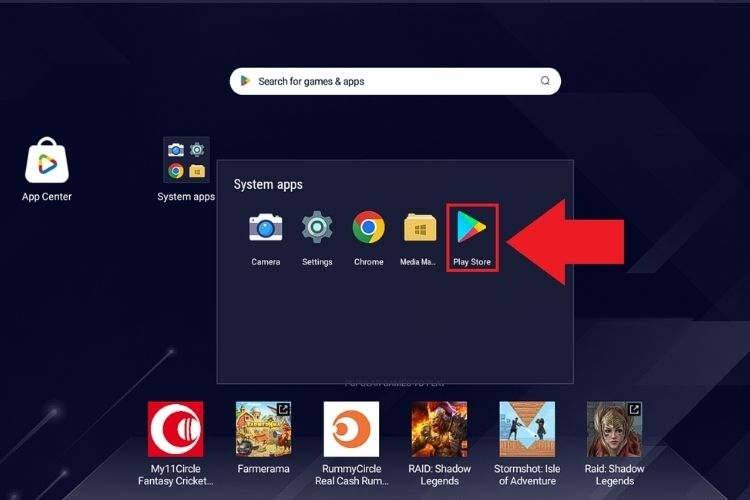Open Stormshot: Isle of Adventure tile

527,429
